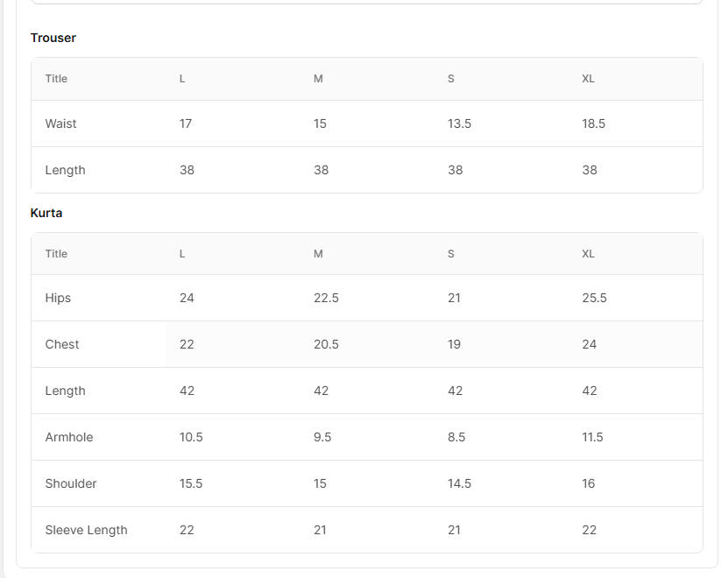Select the Waist value 13.5 cell

click(459, 123)
